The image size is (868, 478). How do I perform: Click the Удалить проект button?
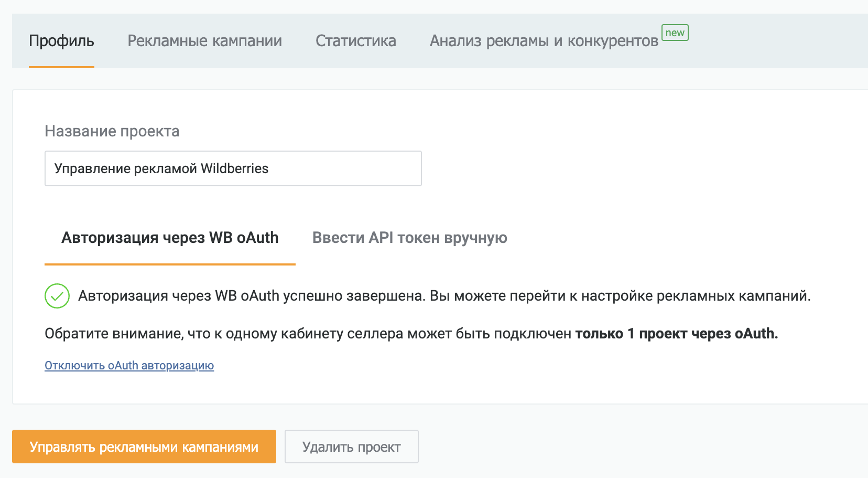point(352,447)
